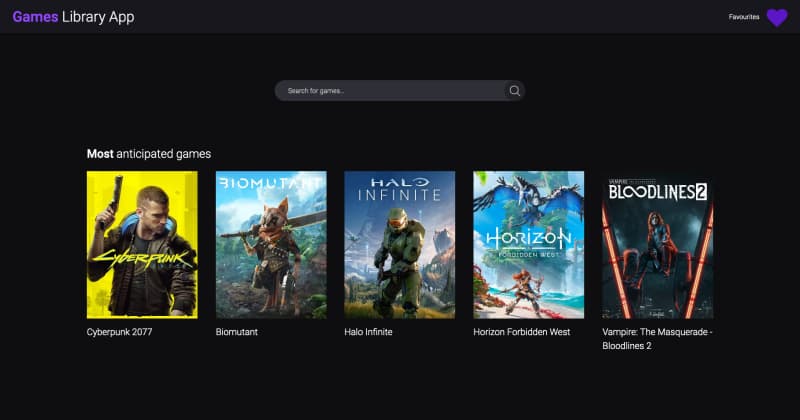
Task: Click the Halo Infinite logo on cover
Action: (400, 189)
